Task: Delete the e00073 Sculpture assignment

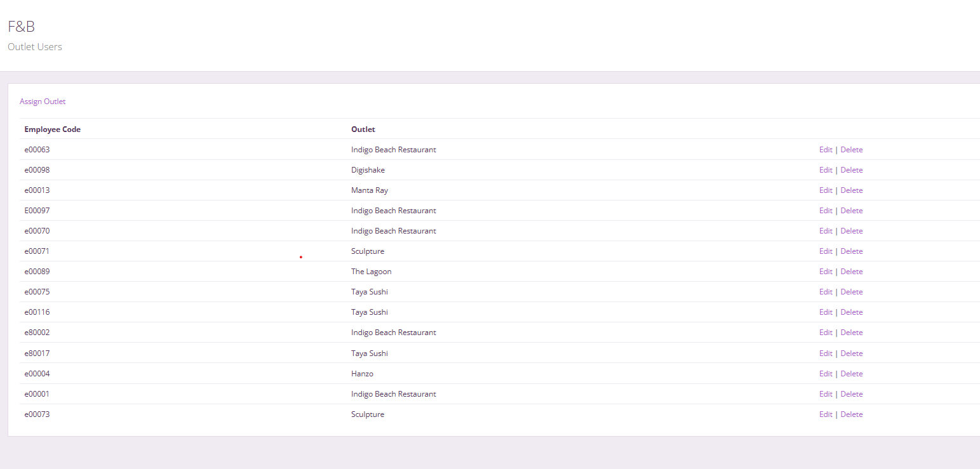Action: coord(851,414)
